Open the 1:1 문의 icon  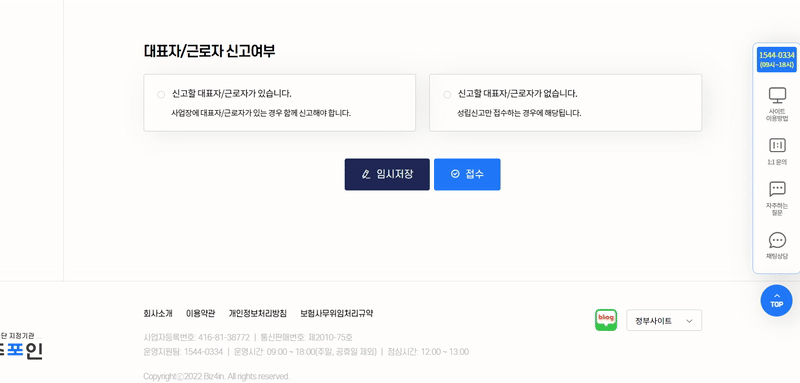[x=777, y=145]
